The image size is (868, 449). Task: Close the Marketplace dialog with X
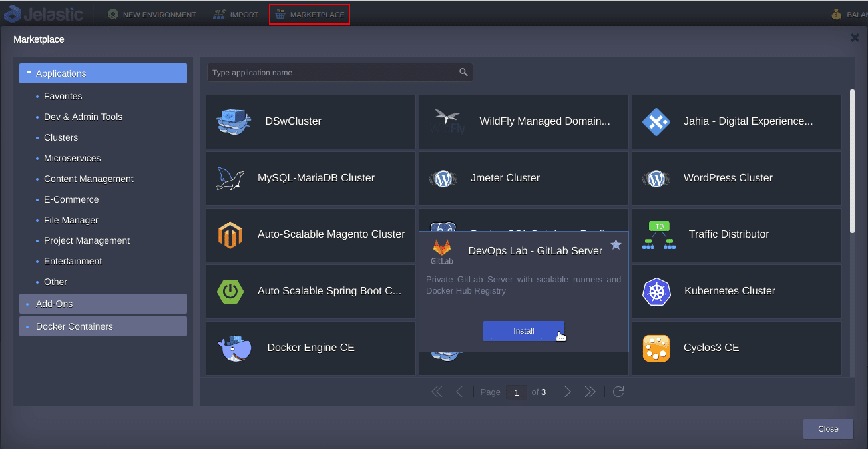click(x=855, y=38)
